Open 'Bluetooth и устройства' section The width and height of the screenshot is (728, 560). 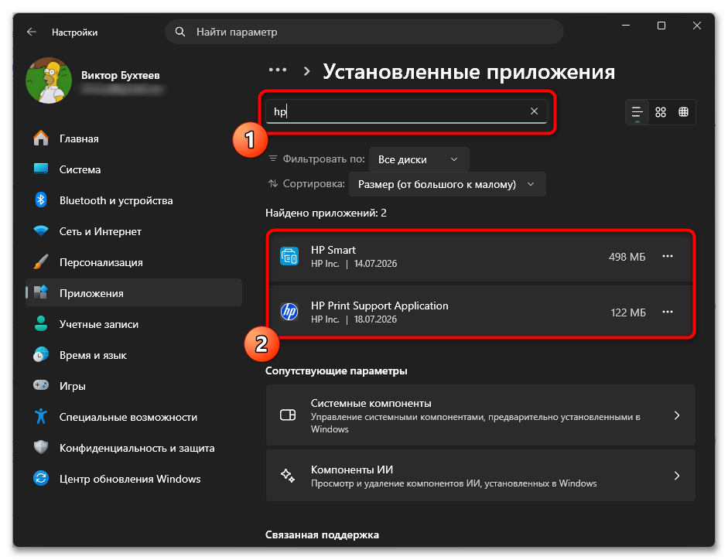coord(134,200)
